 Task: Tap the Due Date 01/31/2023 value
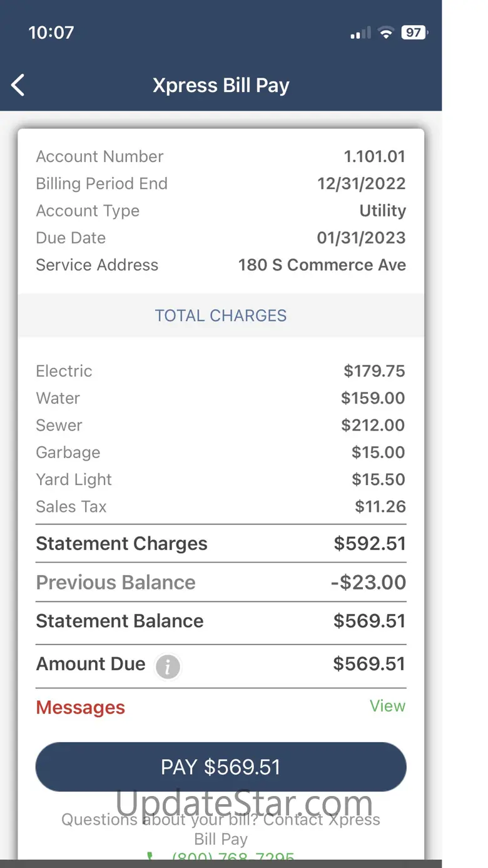click(361, 238)
